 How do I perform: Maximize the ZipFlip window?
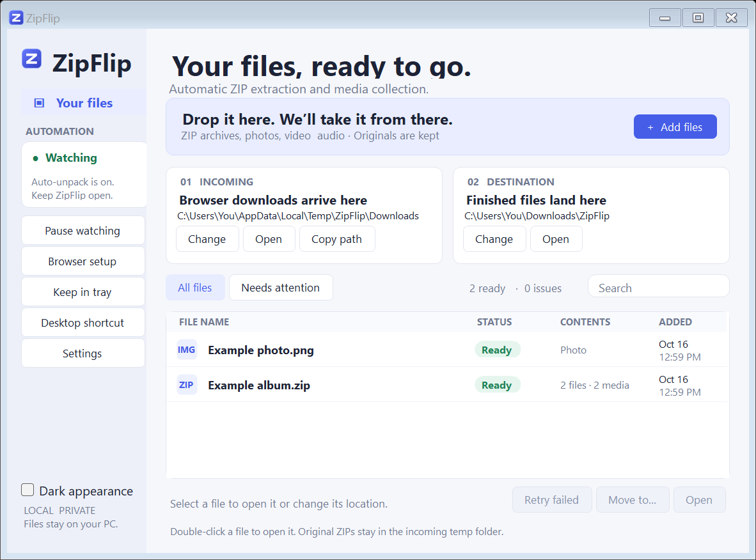698,18
